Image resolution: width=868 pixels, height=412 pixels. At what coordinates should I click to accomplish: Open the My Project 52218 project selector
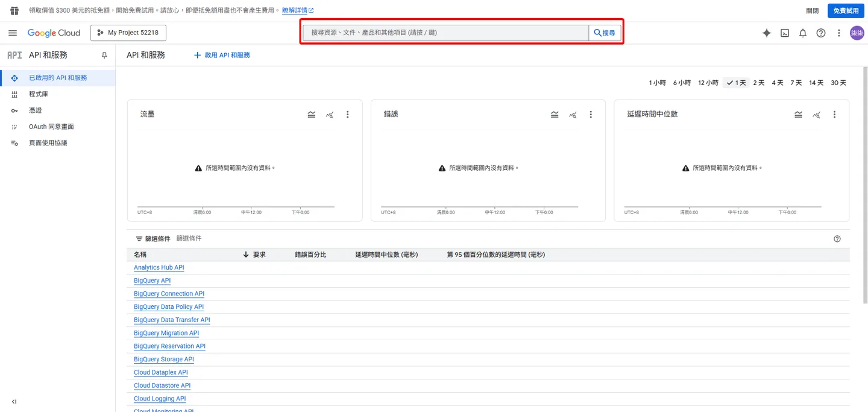click(x=128, y=33)
